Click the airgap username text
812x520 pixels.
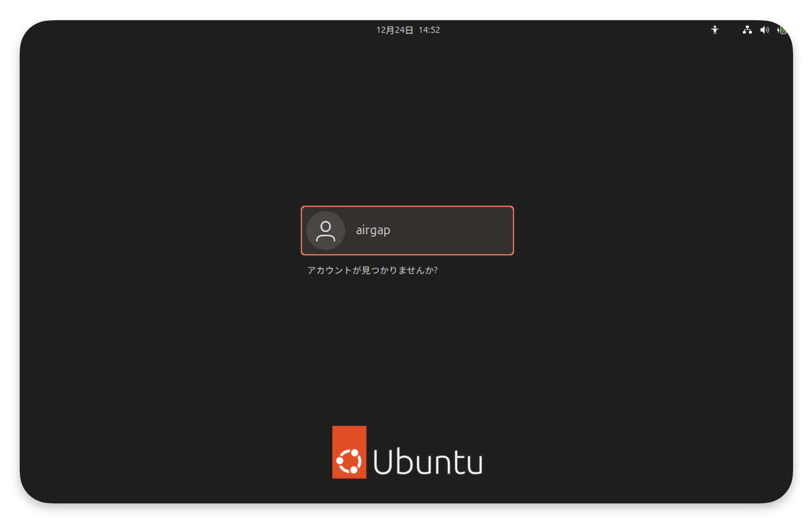click(373, 230)
